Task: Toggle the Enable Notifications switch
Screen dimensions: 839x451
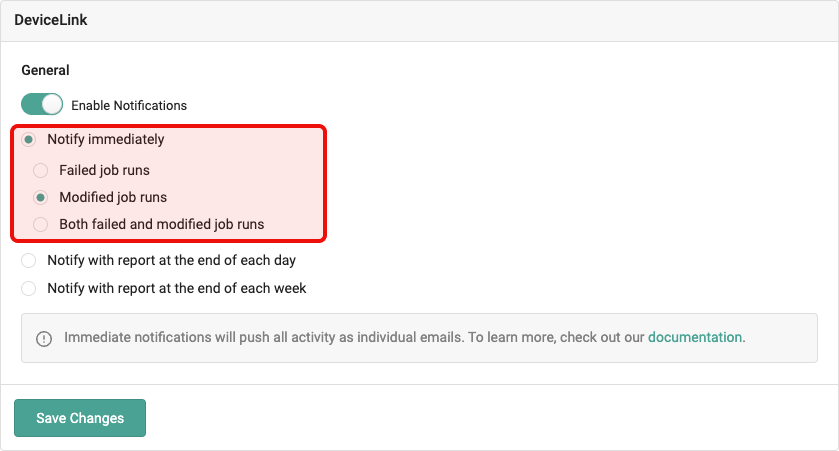Action: [x=42, y=104]
